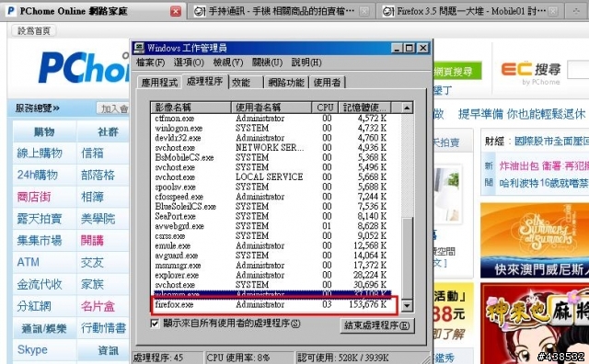Screen dimensions: 589x364
Task: Click the Task Manager title bar icon
Action: pyautogui.click(x=139, y=48)
